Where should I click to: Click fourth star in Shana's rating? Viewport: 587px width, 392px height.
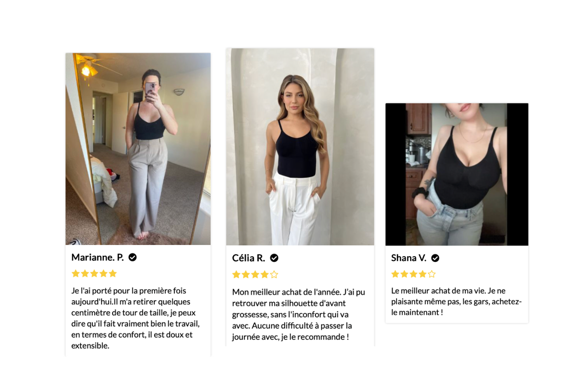pyautogui.click(x=423, y=274)
